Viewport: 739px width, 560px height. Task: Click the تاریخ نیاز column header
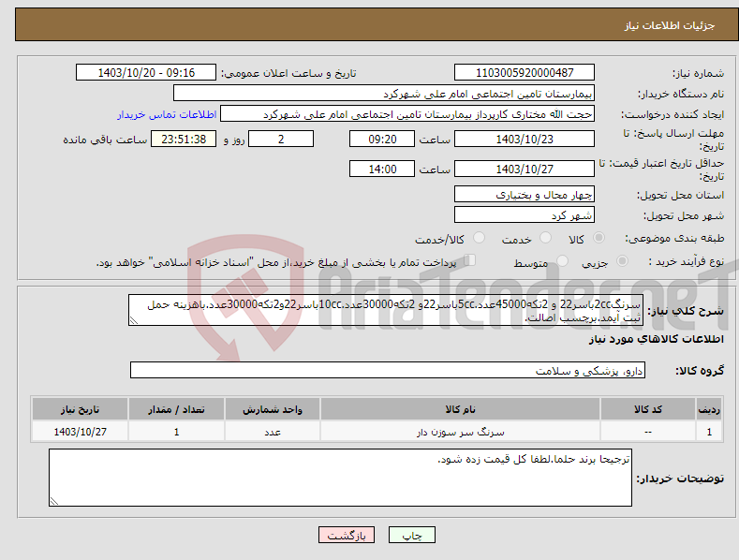pyautogui.click(x=81, y=409)
